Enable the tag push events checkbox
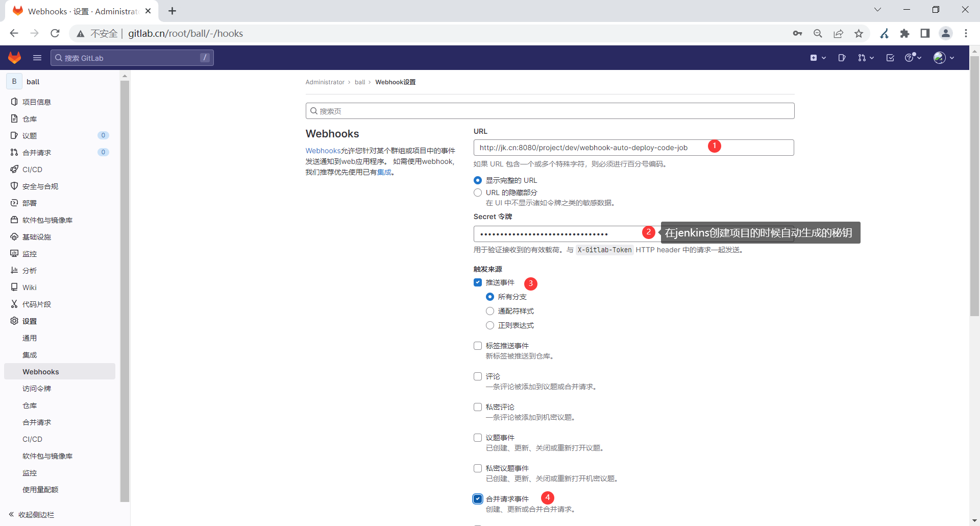Image resolution: width=980 pixels, height=526 pixels. point(478,346)
